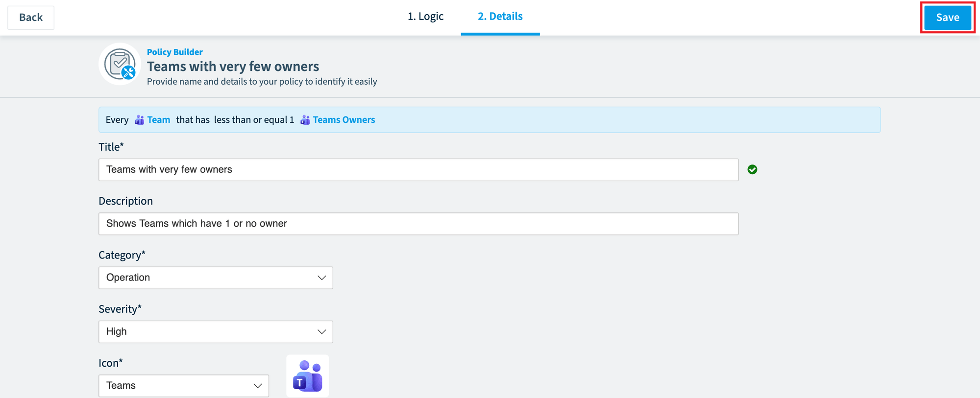Click the Microsoft Teams icon preview
The height and width of the screenshot is (398, 980).
tap(308, 376)
